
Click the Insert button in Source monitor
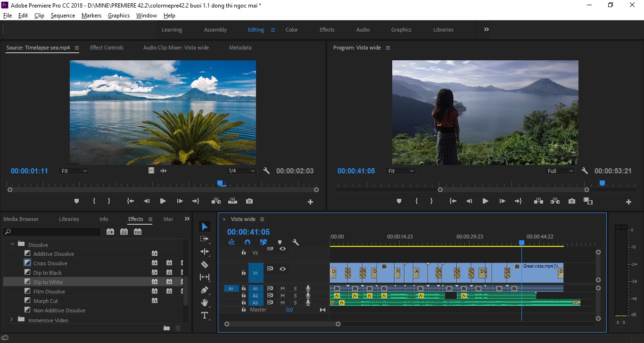click(216, 201)
